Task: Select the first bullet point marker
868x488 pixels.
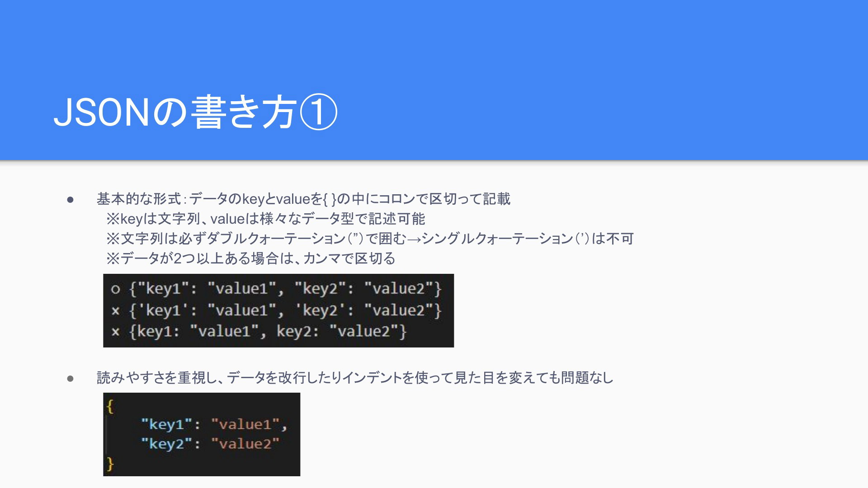Action: pos(70,199)
